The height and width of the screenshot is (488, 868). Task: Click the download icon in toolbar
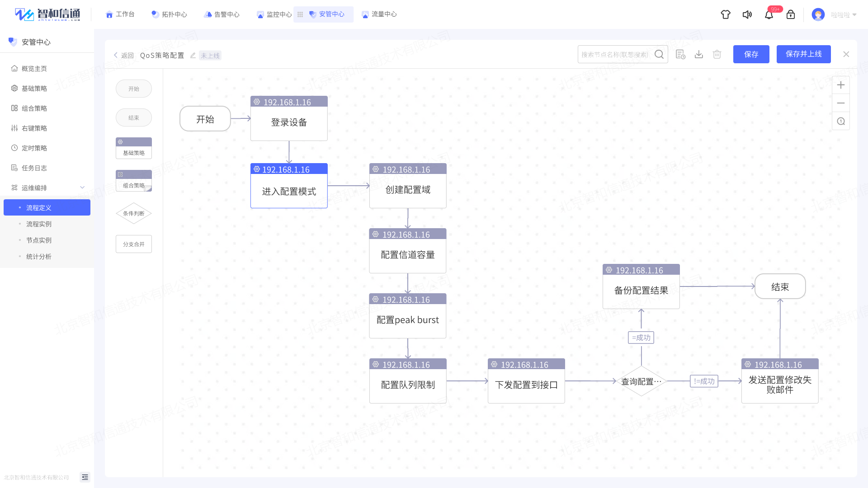(699, 54)
